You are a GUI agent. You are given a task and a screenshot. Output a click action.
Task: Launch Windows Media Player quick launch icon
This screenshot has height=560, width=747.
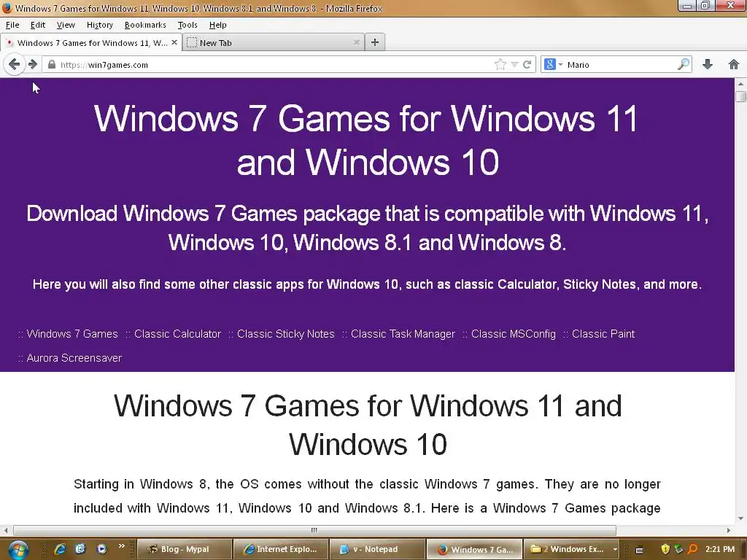pos(101,549)
